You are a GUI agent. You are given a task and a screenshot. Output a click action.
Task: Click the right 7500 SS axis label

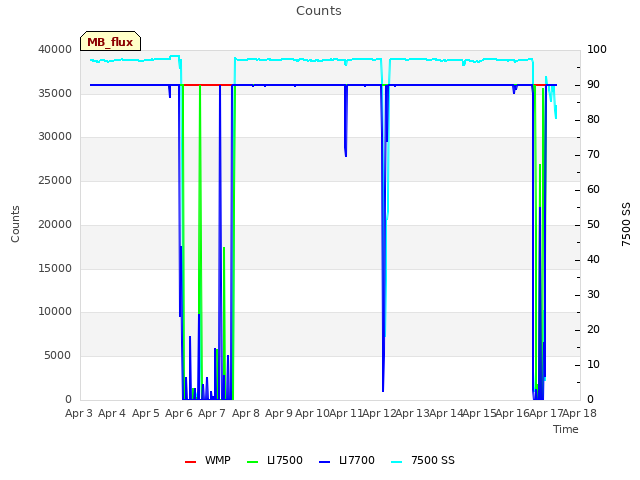click(626, 224)
